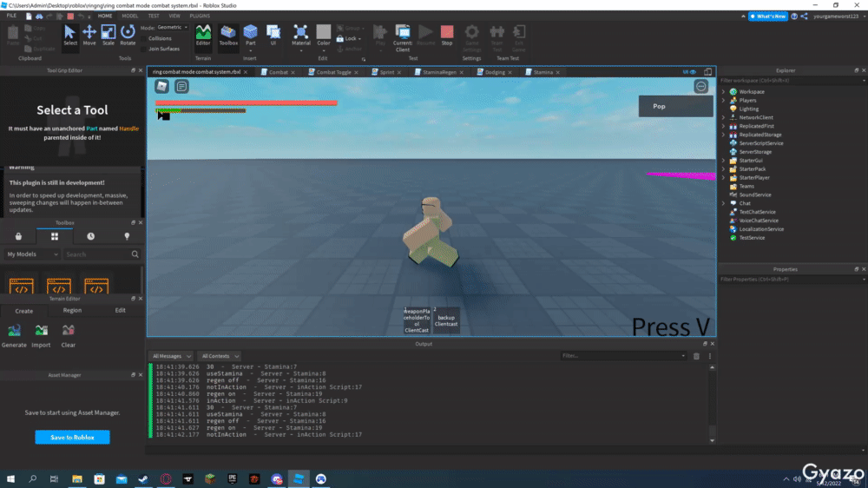This screenshot has height=488, width=868.
Task: Open the Color picker in ribbon
Action: tap(323, 36)
